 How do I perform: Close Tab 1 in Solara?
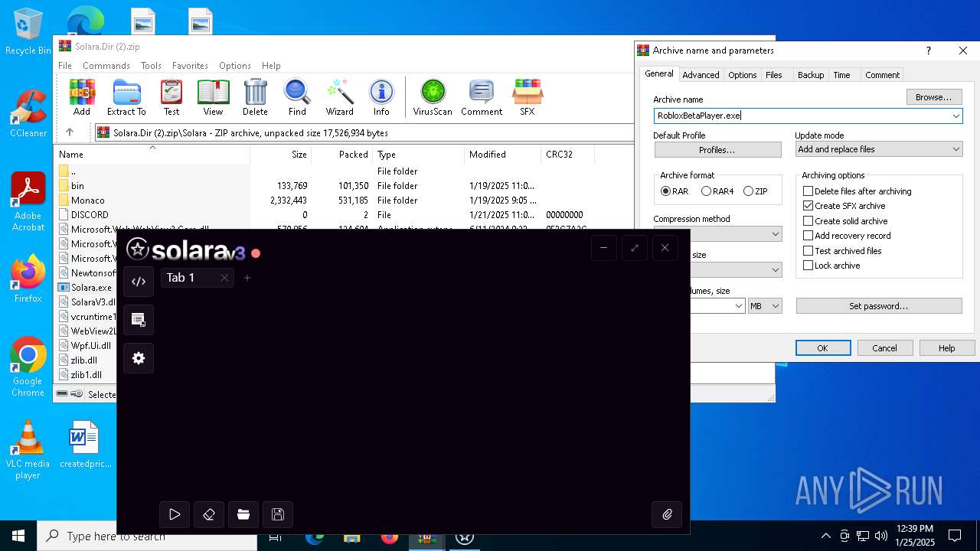224,278
